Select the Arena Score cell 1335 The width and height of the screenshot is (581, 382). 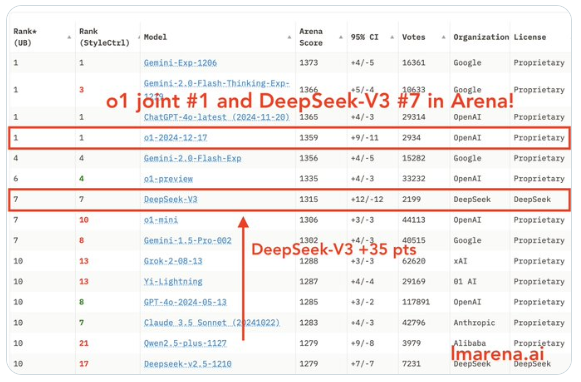coord(309,179)
